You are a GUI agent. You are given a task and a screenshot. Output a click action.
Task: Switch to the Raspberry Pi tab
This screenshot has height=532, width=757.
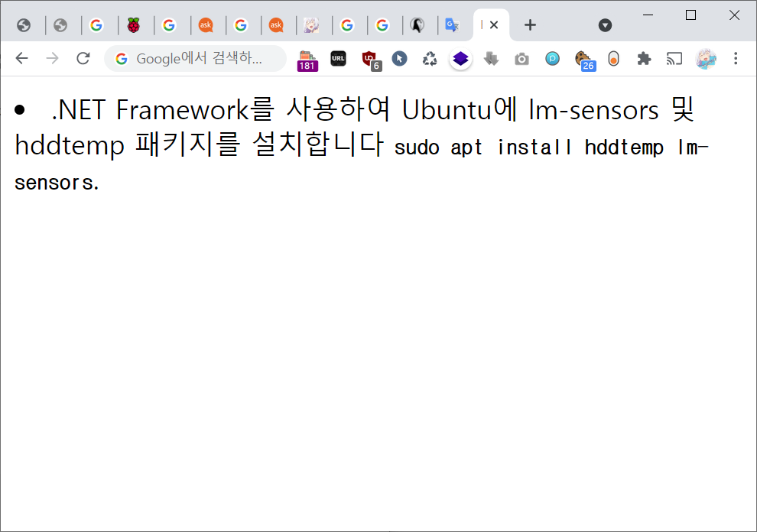click(134, 25)
